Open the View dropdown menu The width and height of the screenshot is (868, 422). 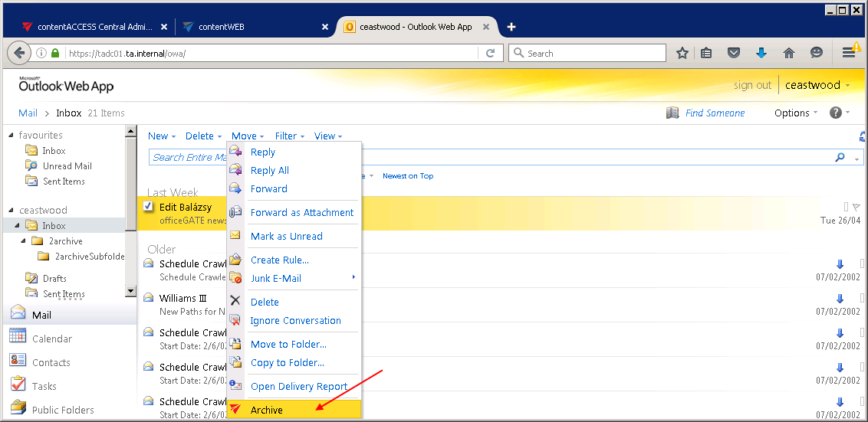(x=327, y=136)
